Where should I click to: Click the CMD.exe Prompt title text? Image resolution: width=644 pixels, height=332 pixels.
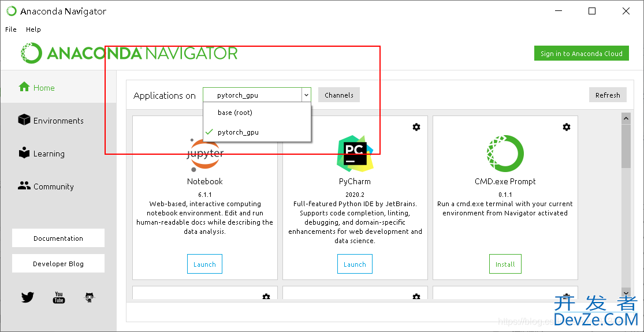505,181
